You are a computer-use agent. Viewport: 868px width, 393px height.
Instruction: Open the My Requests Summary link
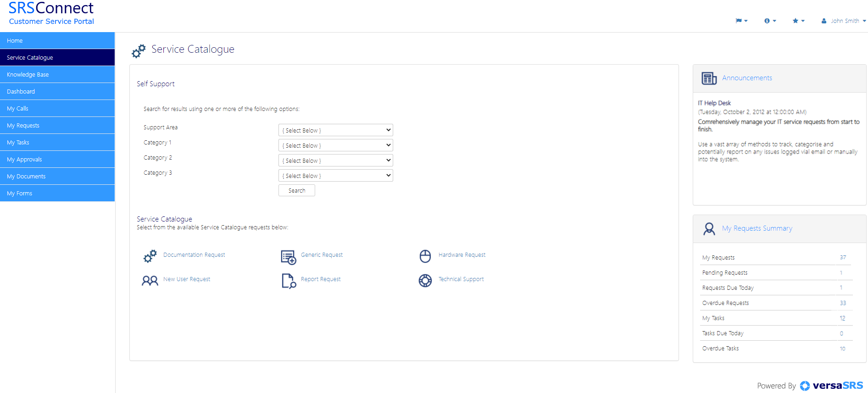coord(757,228)
